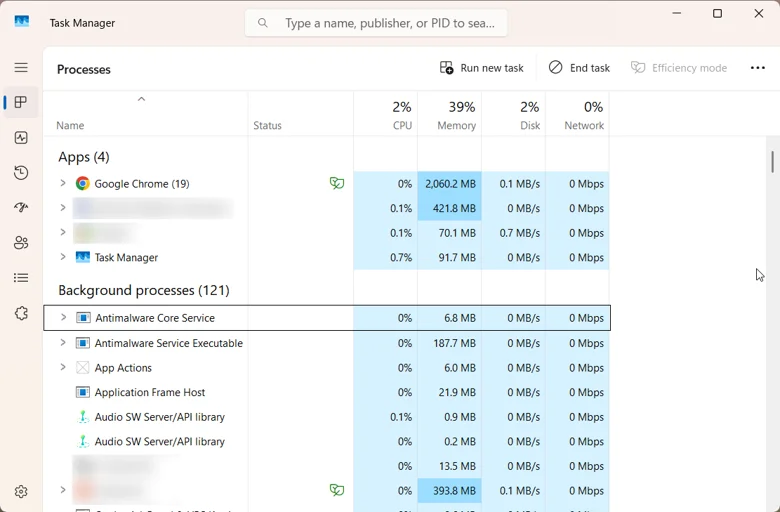
Task: Open Task Manager settings gear
Action: tap(21, 492)
